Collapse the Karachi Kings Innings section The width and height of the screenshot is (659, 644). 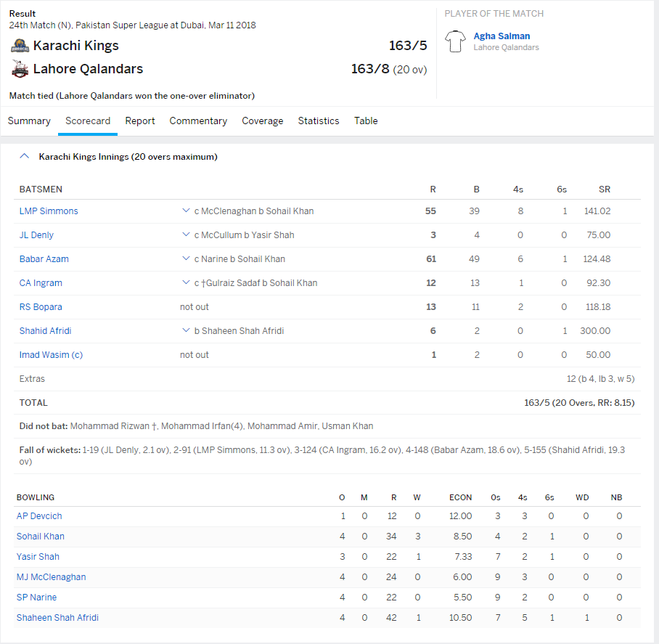point(24,156)
